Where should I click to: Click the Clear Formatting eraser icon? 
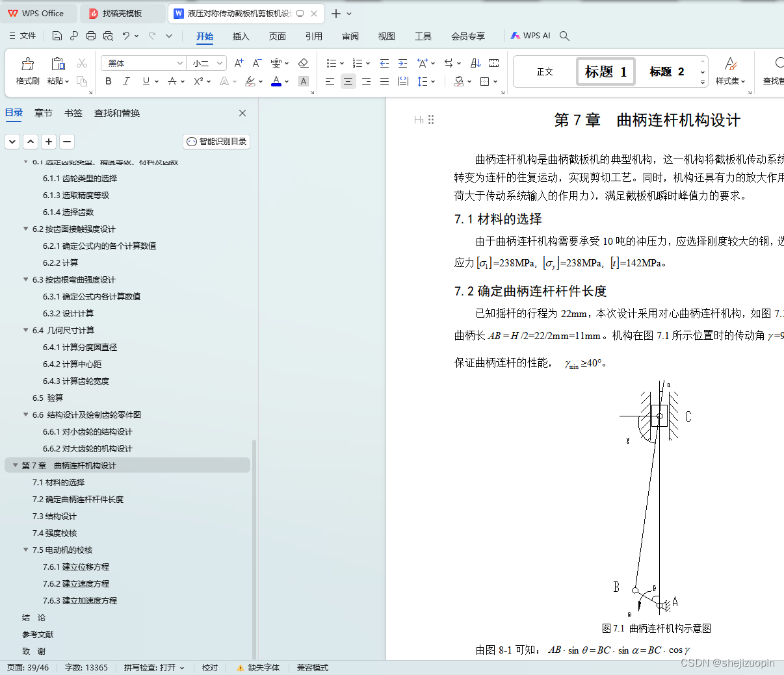tap(303, 63)
